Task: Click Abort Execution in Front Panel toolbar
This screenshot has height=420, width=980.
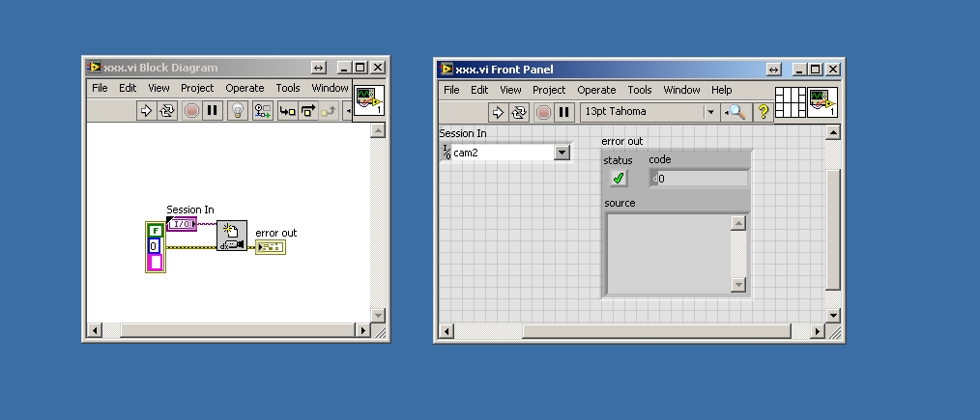Action: pyautogui.click(x=543, y=112)
